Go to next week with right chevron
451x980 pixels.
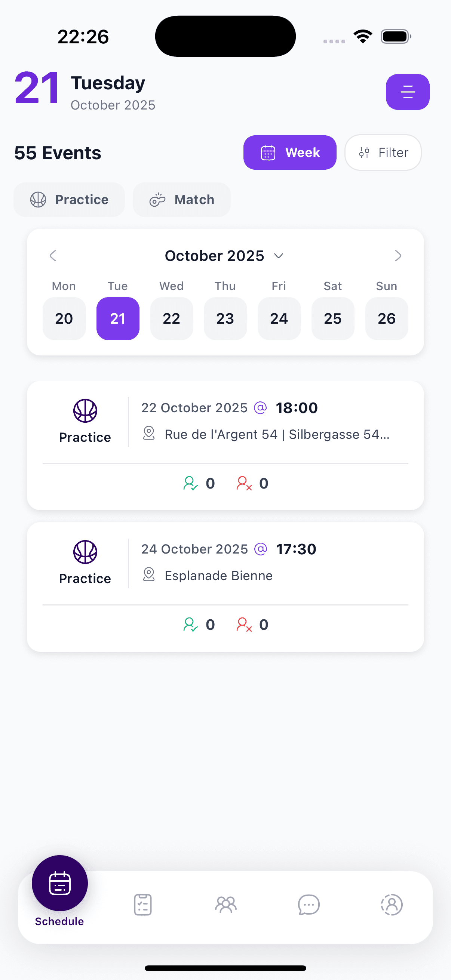[398, 256]
